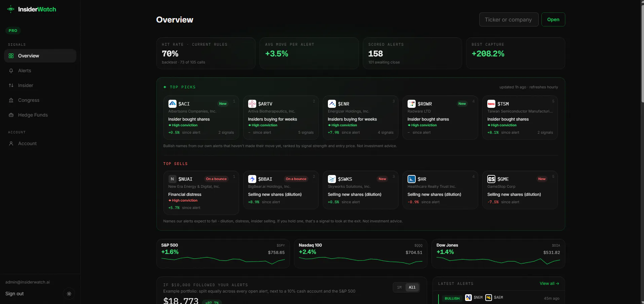Click the $TSM company logo
The width and height of the screenshot is (644, 304).
pyautogui.click(x=491, y=104)
